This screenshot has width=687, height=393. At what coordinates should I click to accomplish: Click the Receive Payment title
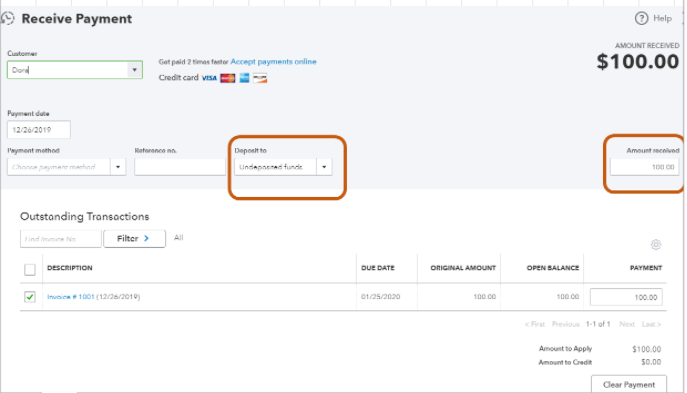[x=77, y=19]
